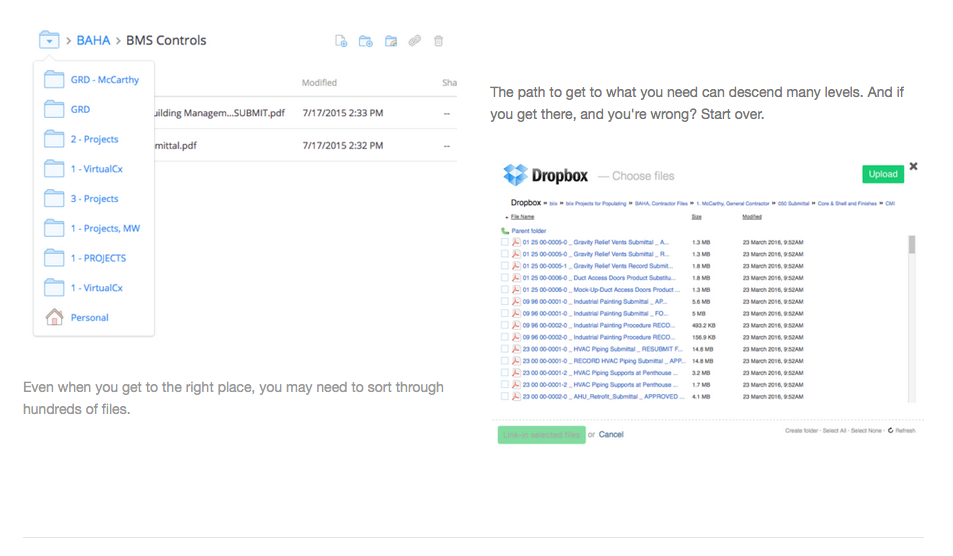Click the house icon beside Personal
Viewport: 953px width, 556px height.
click(54, 317)
